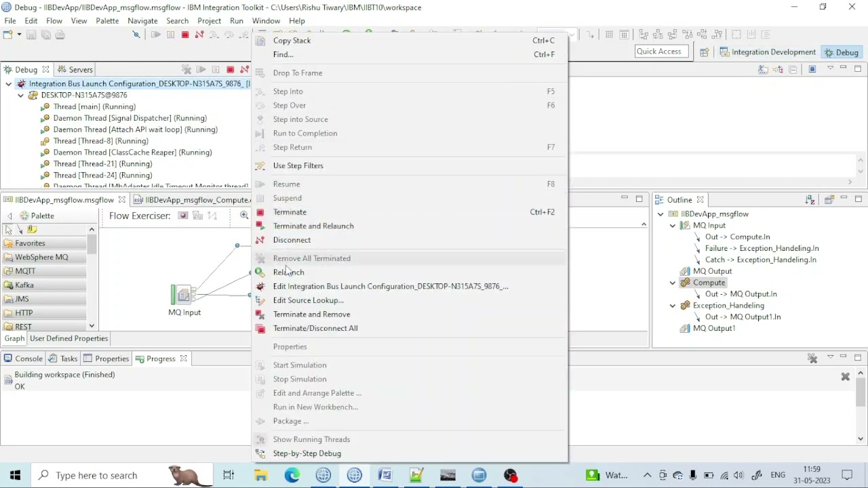Start Flow Exerciser recording button

182,216
